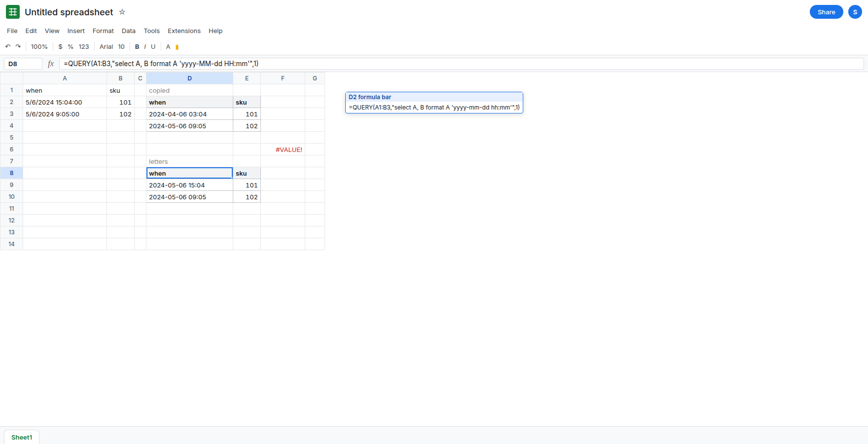Open the Data menu
The height and width of the screenshot is (444, 868).
click(129, 31)
